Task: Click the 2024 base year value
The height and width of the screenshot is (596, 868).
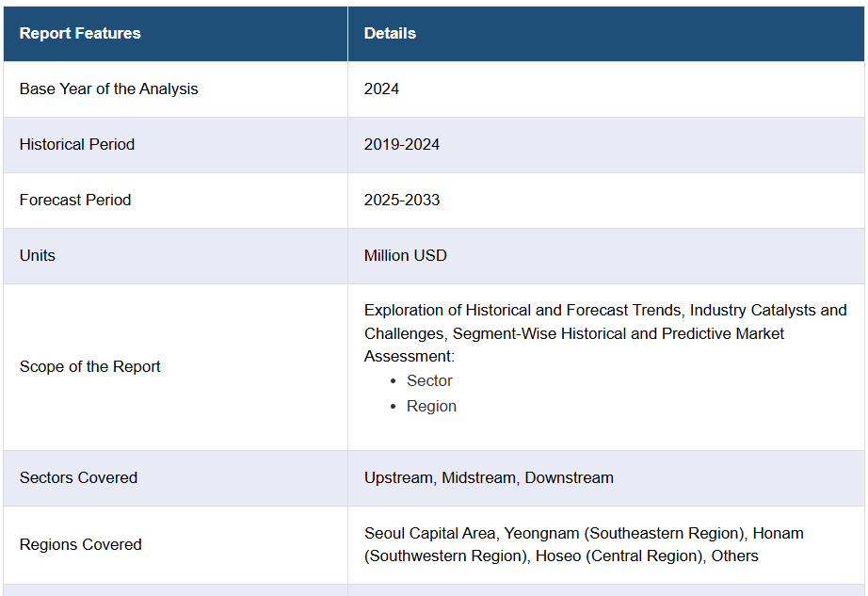Action: (x=381, y=89)
